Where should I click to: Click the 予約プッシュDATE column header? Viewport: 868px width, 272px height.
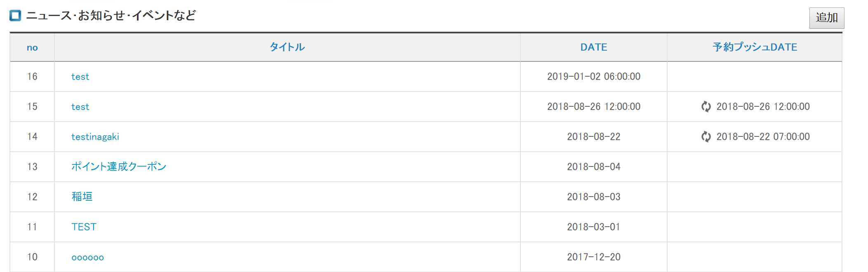(x=755, y=47)
